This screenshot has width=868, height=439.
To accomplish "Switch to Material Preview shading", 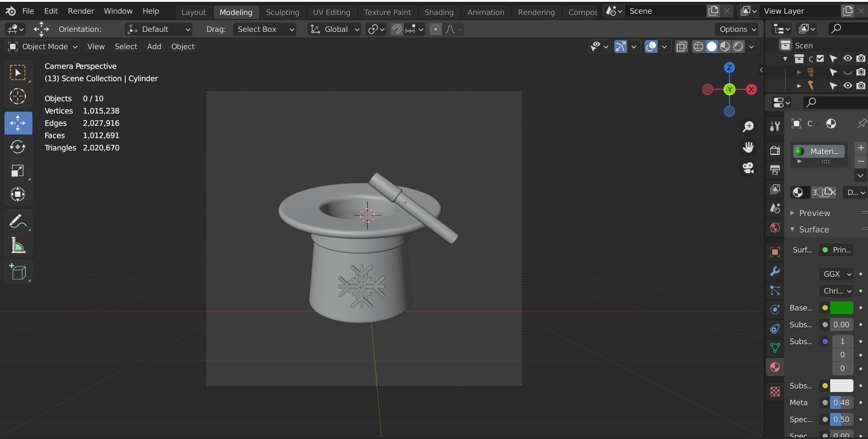I will pos(725,46).
